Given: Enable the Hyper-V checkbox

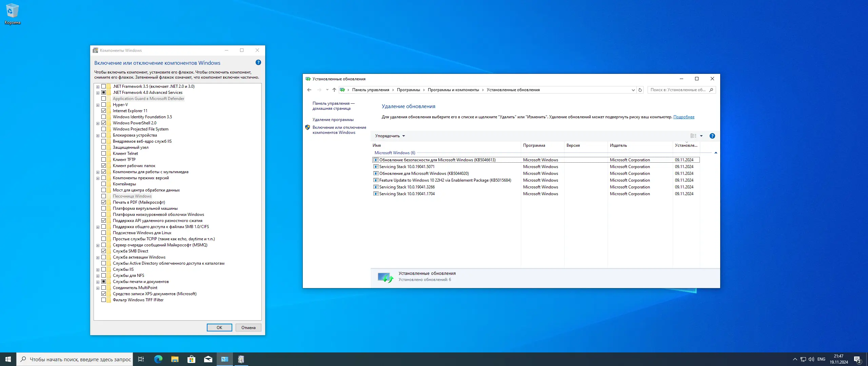Looking at the screenshot, I should 104,105.
